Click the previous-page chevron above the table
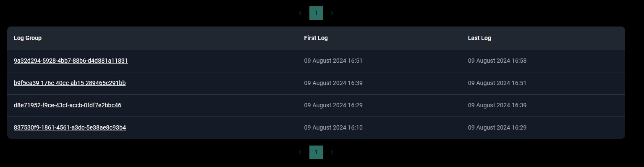The width and height of the screenshot is (644, 167). pos(300,13)
